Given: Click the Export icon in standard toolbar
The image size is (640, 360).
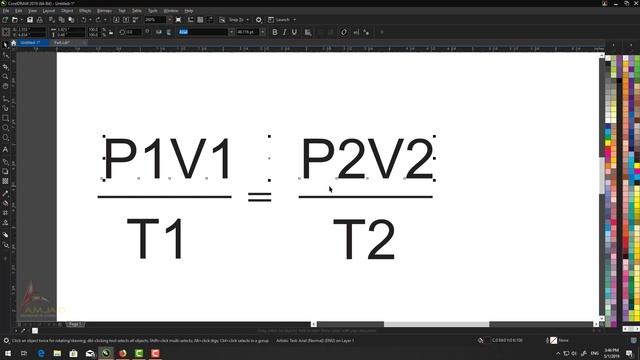Looking at the screenshot, I should coord(126,20).
